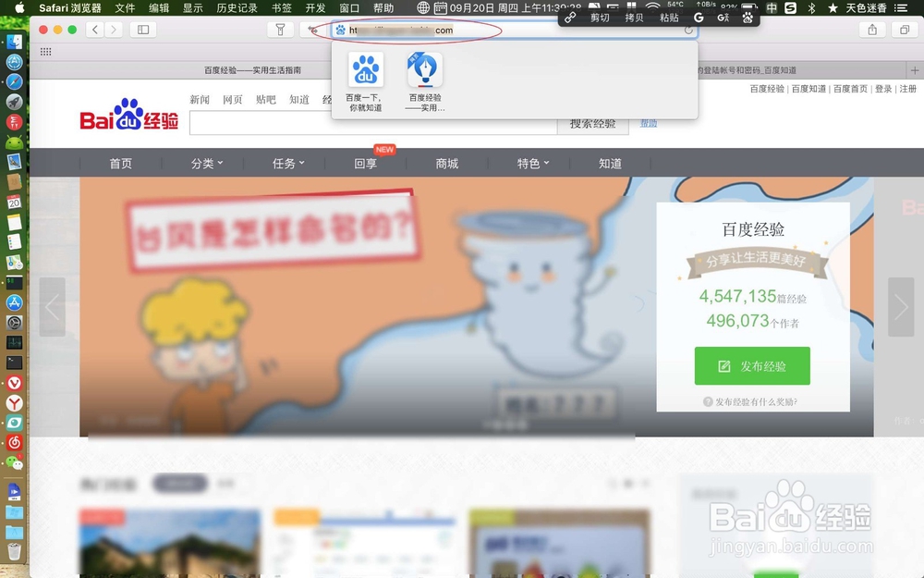Screen dimensions: 924x578
Task: Open the Maps icon in the dock
Action: 14,263
